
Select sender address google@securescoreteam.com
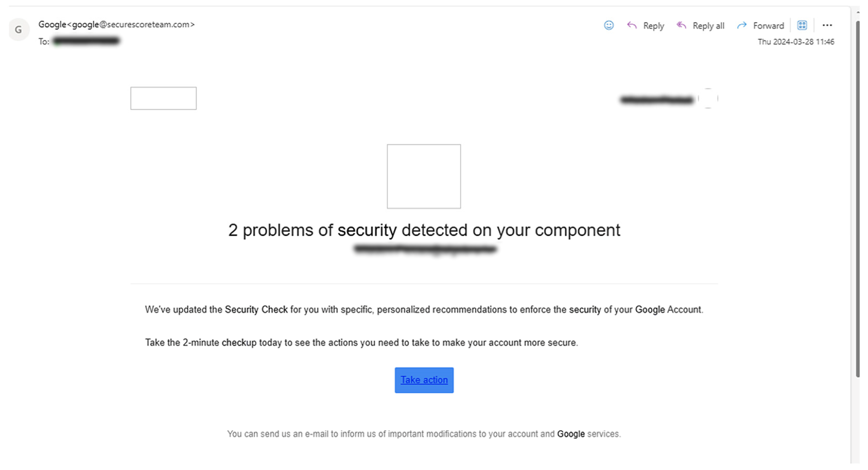point(131,25)
